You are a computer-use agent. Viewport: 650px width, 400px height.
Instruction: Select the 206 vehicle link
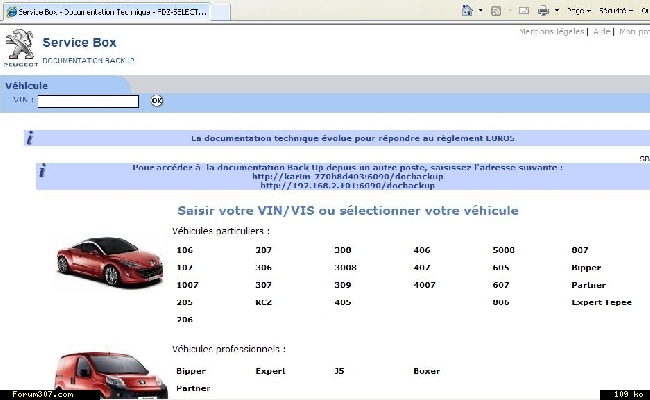184,320
